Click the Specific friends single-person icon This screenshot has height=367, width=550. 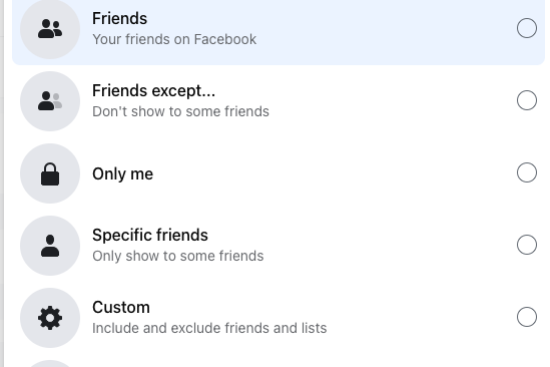(x=50, y=246)
